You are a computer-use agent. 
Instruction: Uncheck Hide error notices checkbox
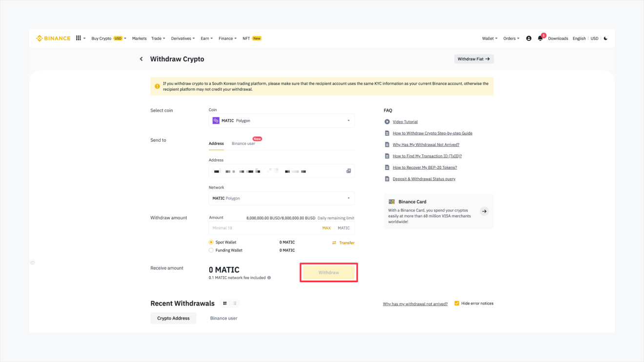[457, 304]
